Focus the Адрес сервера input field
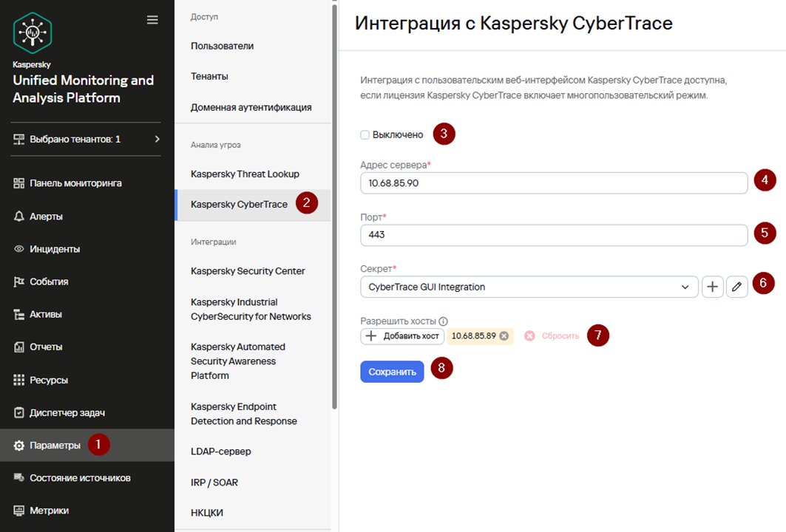786x532 pixels. pyautogui.click(x=554, y=183)
